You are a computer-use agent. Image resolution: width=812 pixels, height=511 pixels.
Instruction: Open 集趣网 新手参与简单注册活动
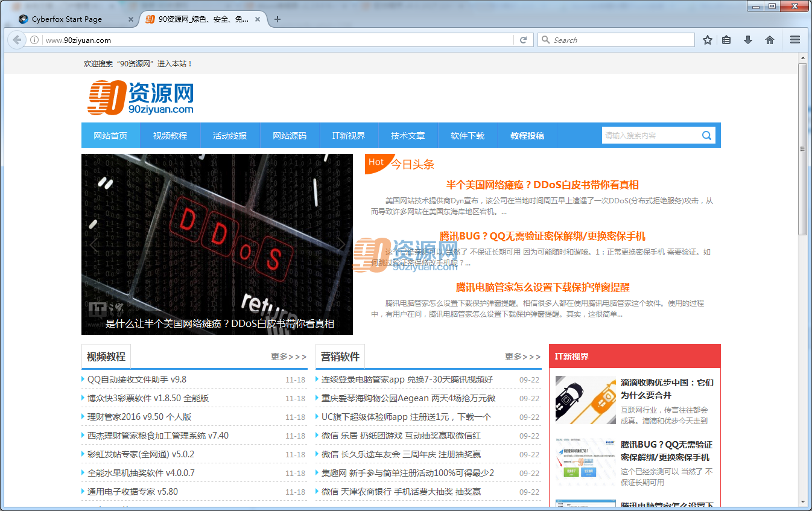408,473
